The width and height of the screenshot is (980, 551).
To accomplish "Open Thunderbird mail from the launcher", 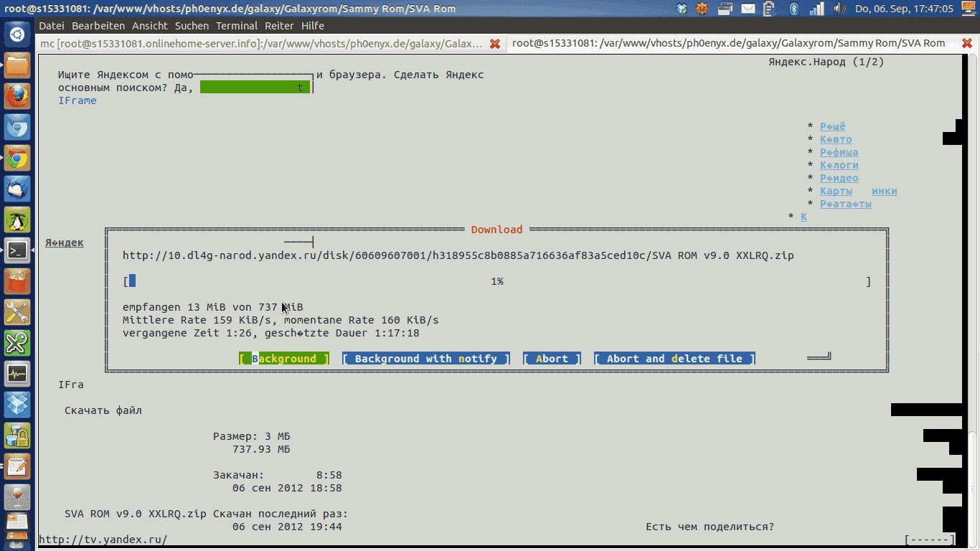I will (x=17, y=189).
